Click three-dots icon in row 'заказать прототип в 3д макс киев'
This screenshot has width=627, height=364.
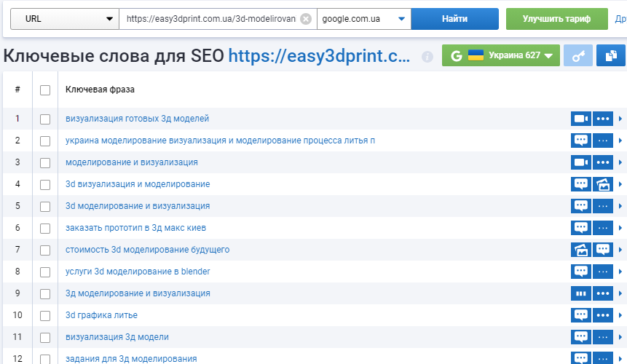(x=603, y=228)
